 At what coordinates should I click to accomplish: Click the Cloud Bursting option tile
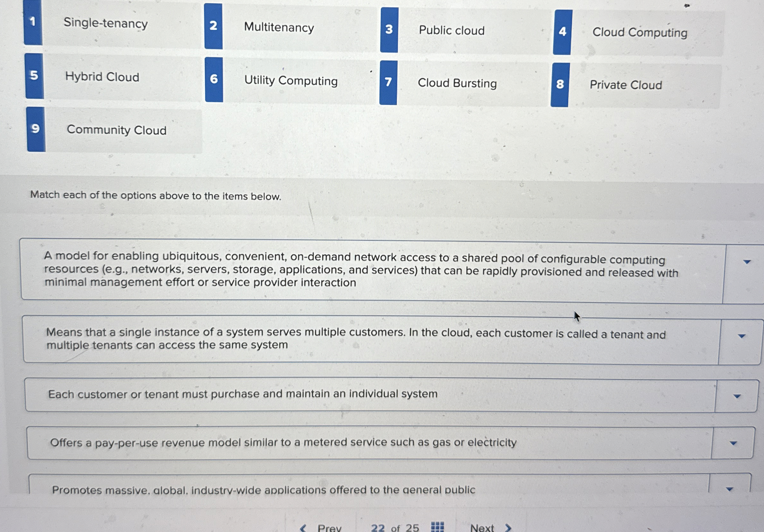457,83
